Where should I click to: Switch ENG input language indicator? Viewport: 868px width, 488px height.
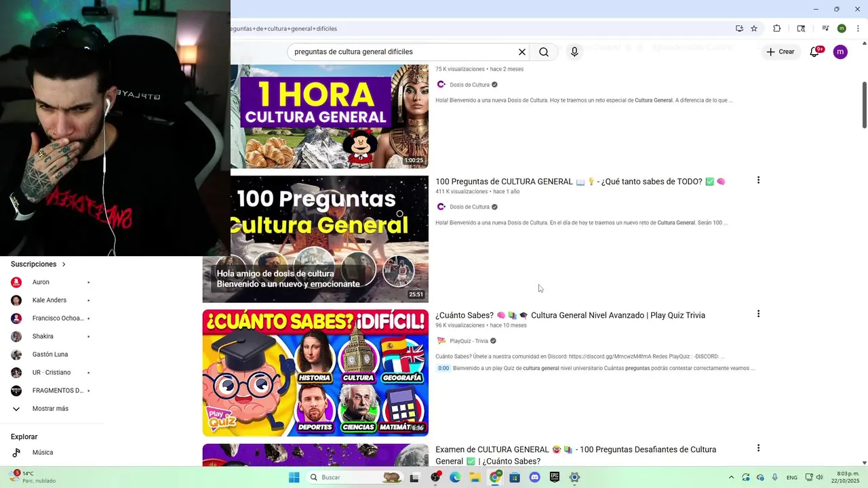point(791,477)
